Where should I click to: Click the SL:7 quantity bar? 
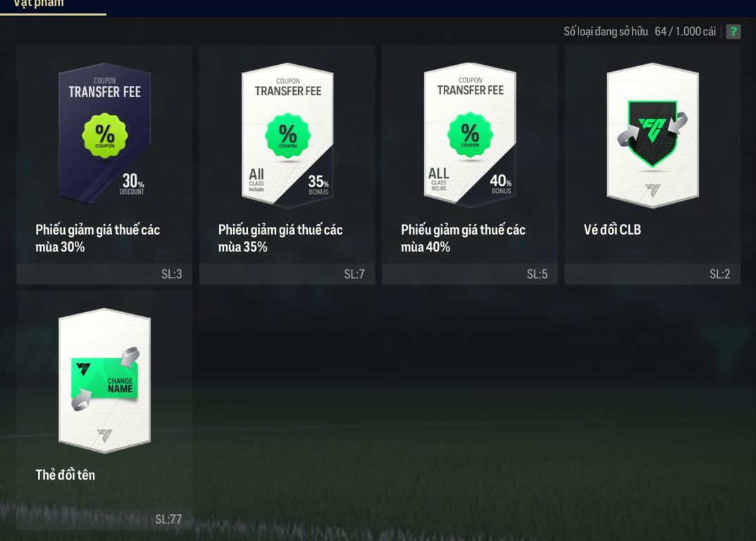coord(287,274)
